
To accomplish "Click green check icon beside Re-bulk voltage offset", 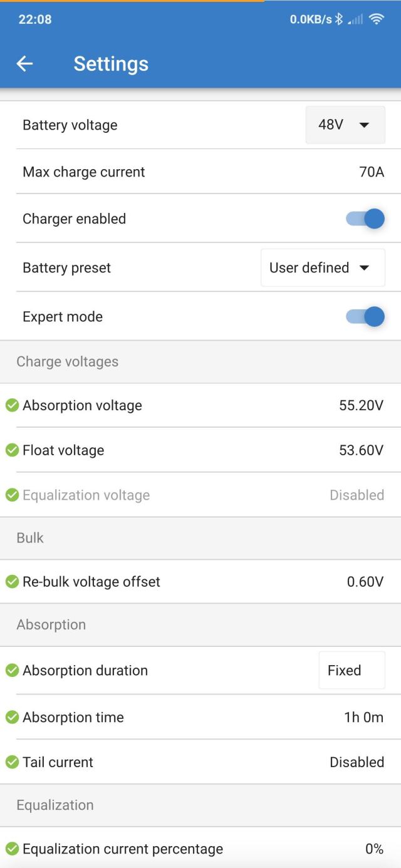I will (12, 582).
